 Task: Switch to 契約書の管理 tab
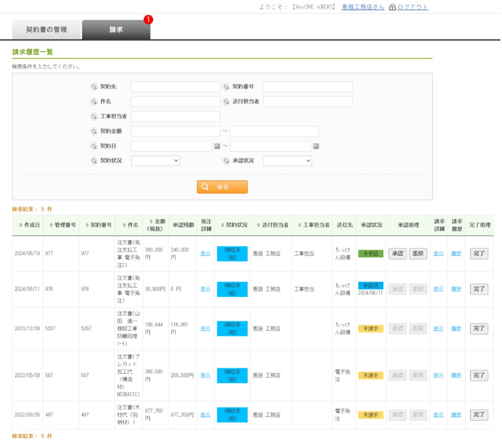(47, 30)
